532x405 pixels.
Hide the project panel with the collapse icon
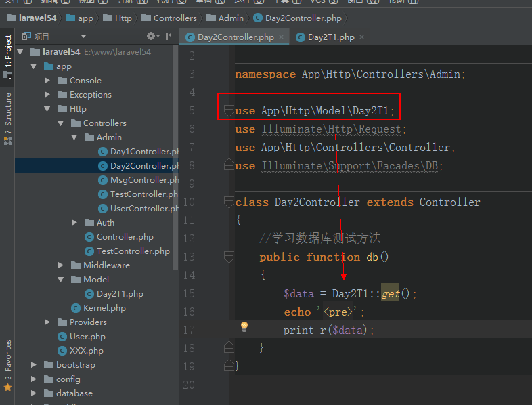pyautogui.click(x=169, y=36)
